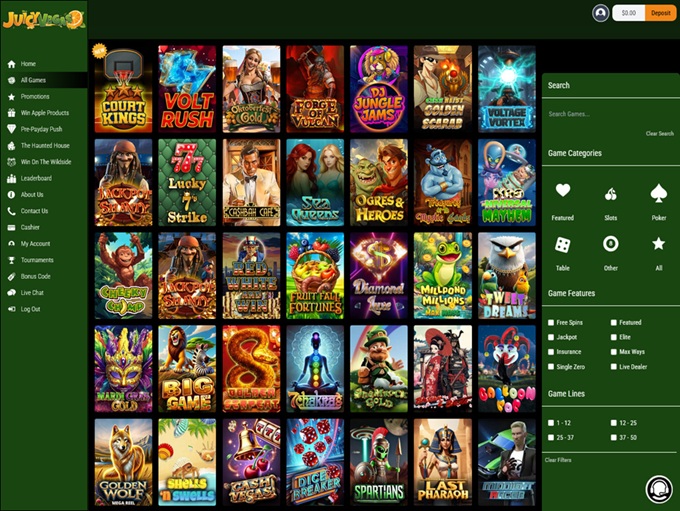This screenshot has width=680, height=511.
Task: Click the Clear Search link
Action: tap(659, 133)
